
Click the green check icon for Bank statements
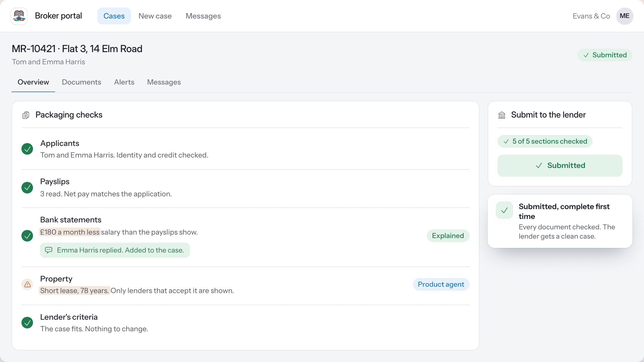tap(27, 236)
